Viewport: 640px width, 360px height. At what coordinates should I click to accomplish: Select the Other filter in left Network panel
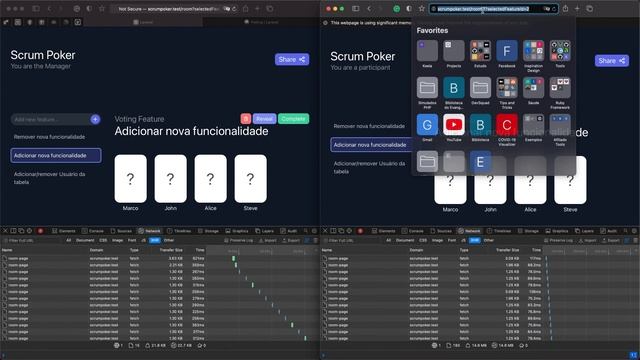coord(169,240)
